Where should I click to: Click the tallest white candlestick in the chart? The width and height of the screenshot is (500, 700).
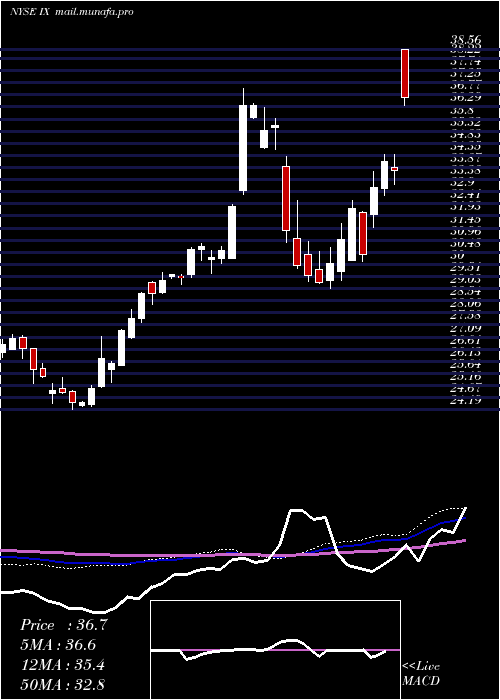[243, 148]
